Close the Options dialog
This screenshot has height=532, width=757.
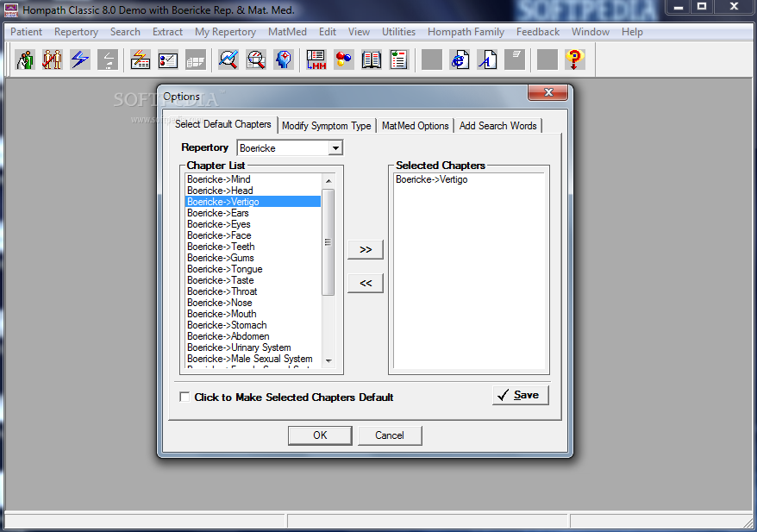click(548, 92)
